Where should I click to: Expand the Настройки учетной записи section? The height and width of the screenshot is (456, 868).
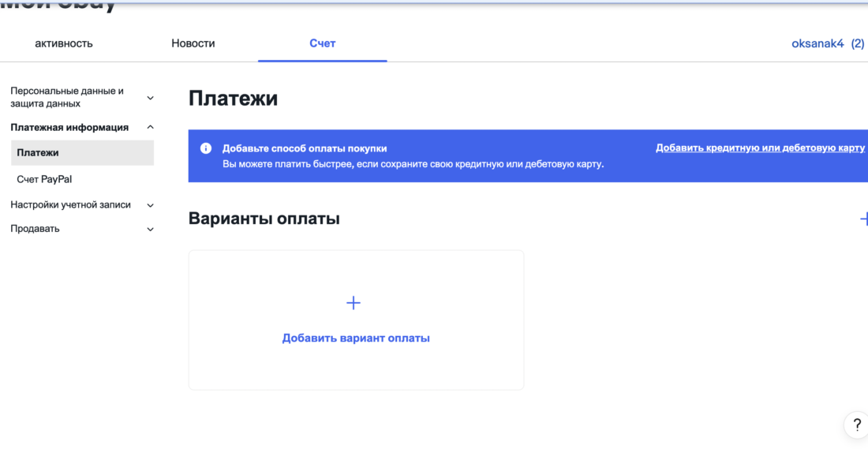tap(71, 204)
